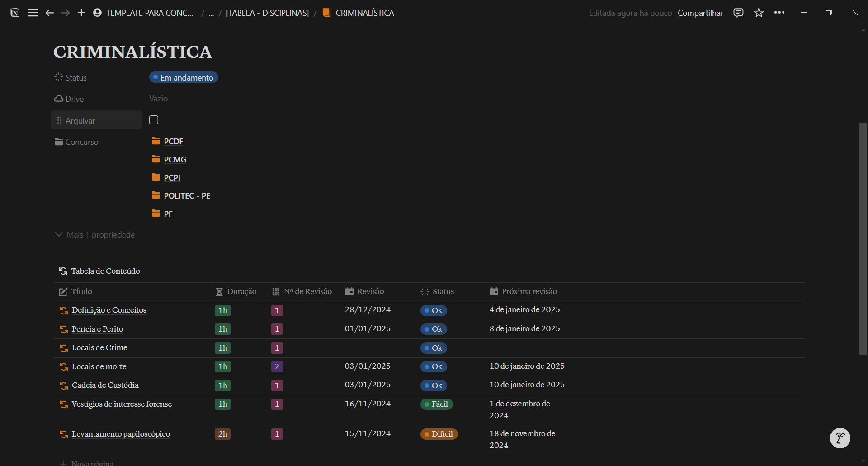Go back with the left arrow
Screen dimensions: 868x466
[x=50, y=13]
